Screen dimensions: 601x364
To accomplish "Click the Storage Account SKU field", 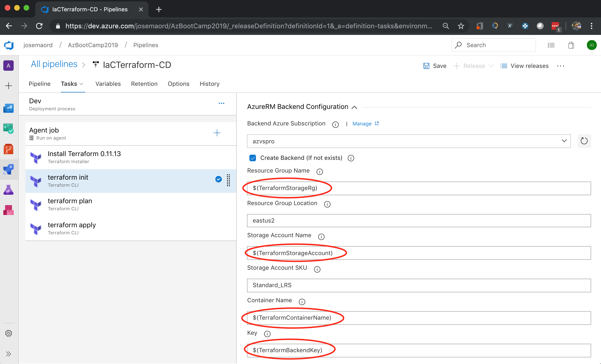I will [x=419, y=285].
